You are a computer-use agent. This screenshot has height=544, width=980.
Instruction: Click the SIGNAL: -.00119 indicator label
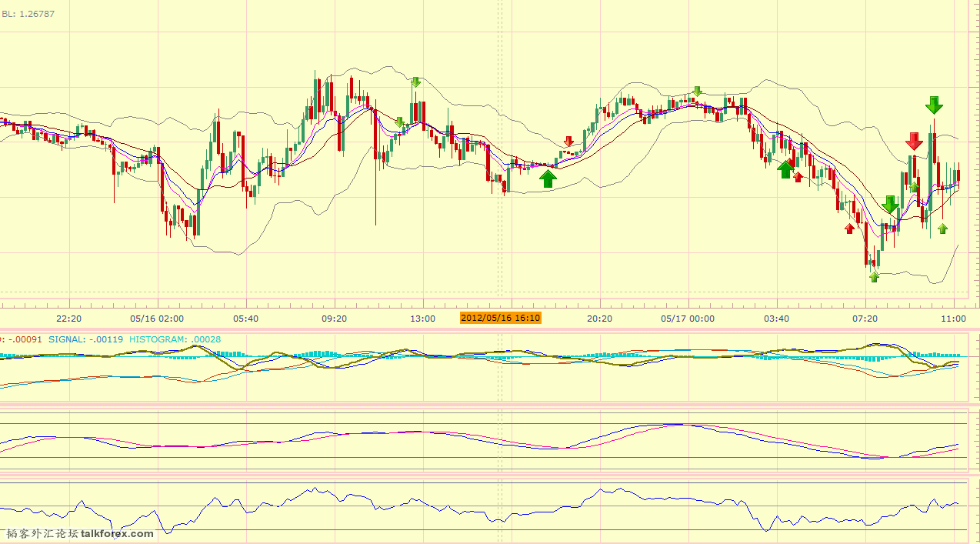pyautogui.click(x=85, y=339)
